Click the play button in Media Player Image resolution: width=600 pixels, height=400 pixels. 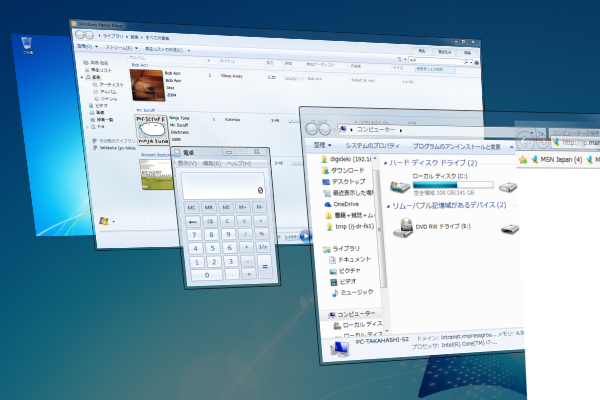pos(306,237)
